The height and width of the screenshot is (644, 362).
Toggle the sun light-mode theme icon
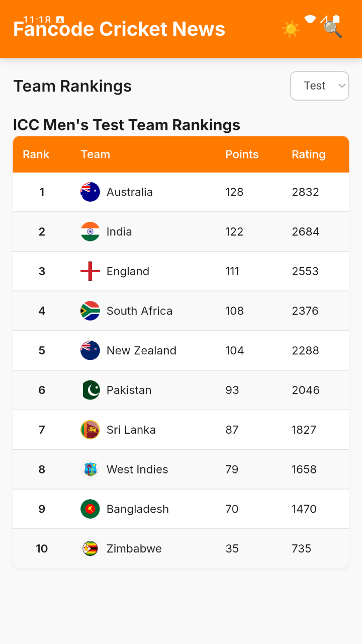tap(291, 29)
